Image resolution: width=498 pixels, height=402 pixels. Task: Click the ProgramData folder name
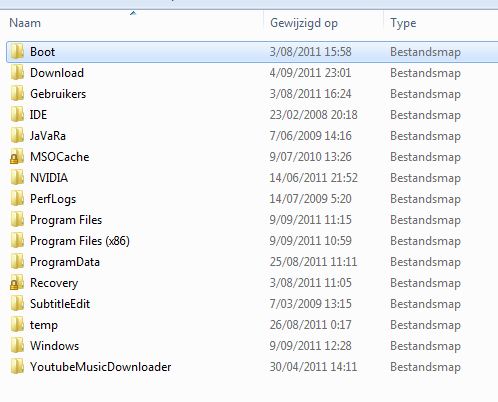(65, 262)
